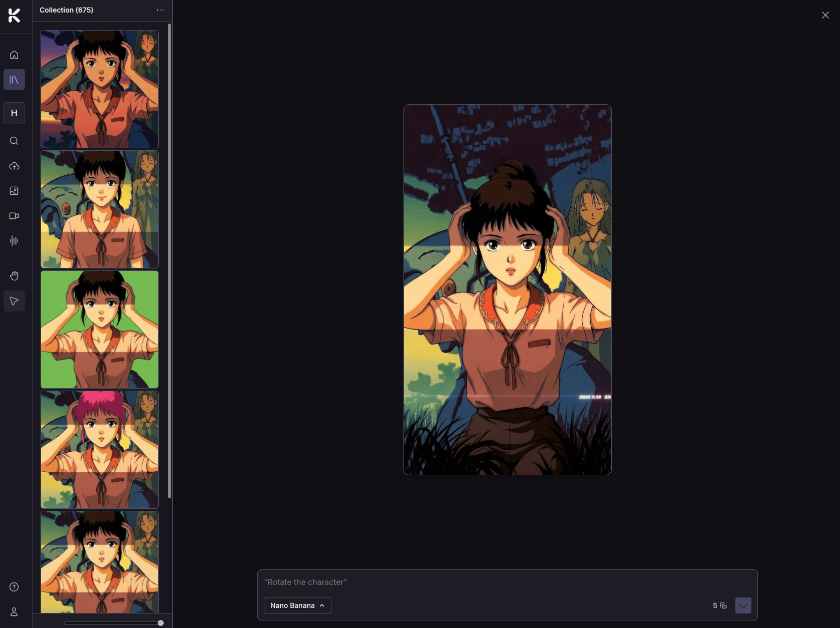
Task: Open the Nano Banana model dropdown
Action: coord(297,605)
